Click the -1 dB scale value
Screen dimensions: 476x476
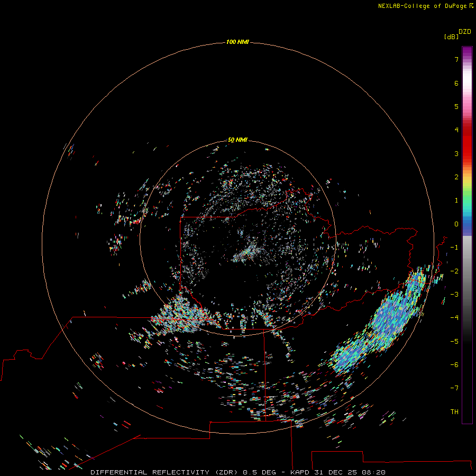[454, 248]
